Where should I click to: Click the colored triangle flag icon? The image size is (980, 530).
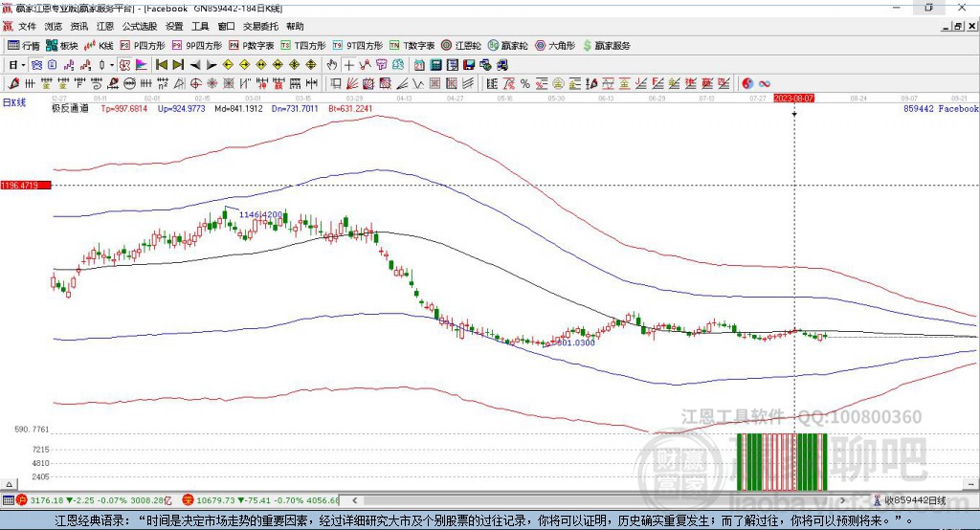142,65
